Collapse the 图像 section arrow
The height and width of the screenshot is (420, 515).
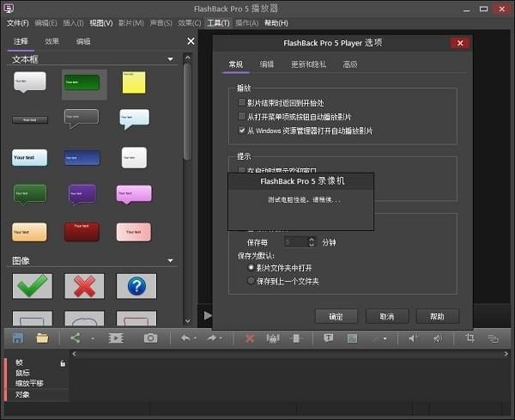coord(171,261)
